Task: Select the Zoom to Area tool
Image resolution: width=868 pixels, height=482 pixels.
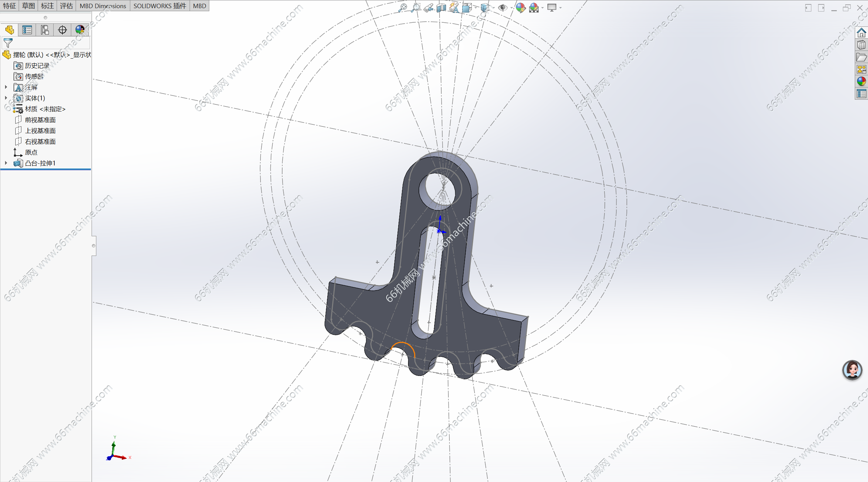Action: pos(416,7)
